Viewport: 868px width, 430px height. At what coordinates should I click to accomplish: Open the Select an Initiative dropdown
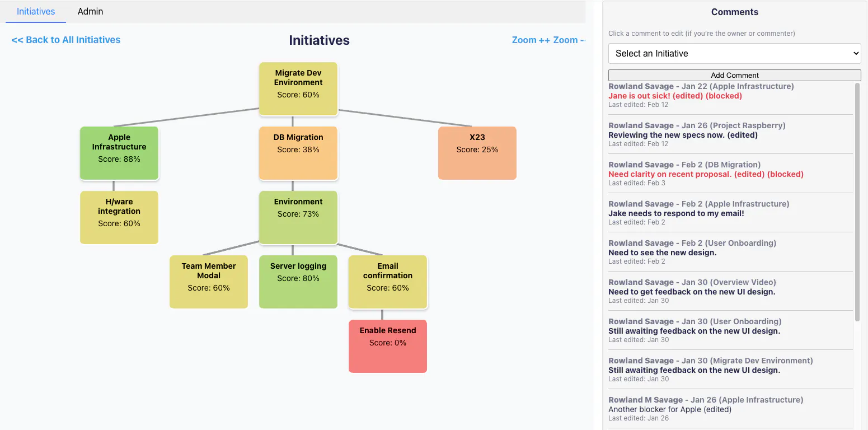pyautogui.click(x=734, y=54)
